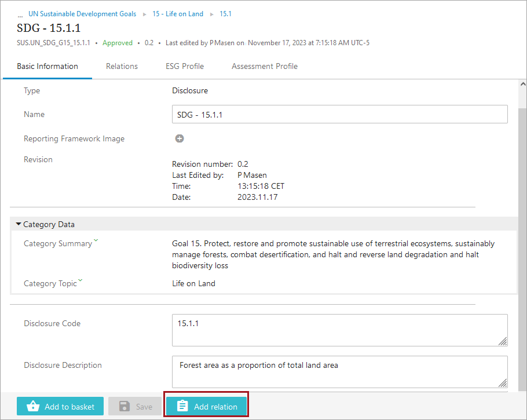Click the 15.1 breadcrumb link
This screenshot has height=420, width=527.
pyautogui.click(x=225, y=14)
